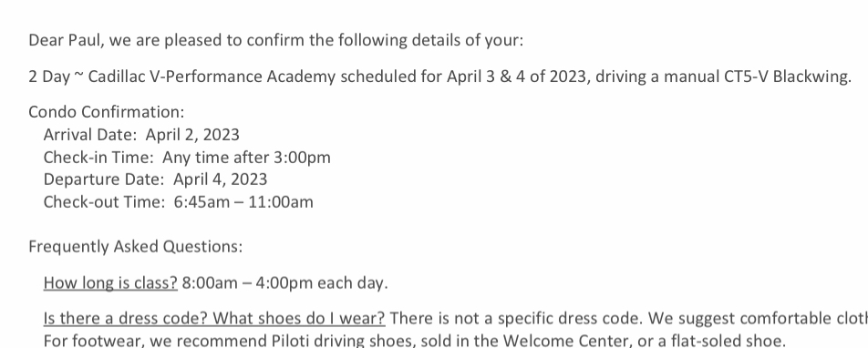Click the "Departure Date: April 4, 2023" line

point(155,179)
